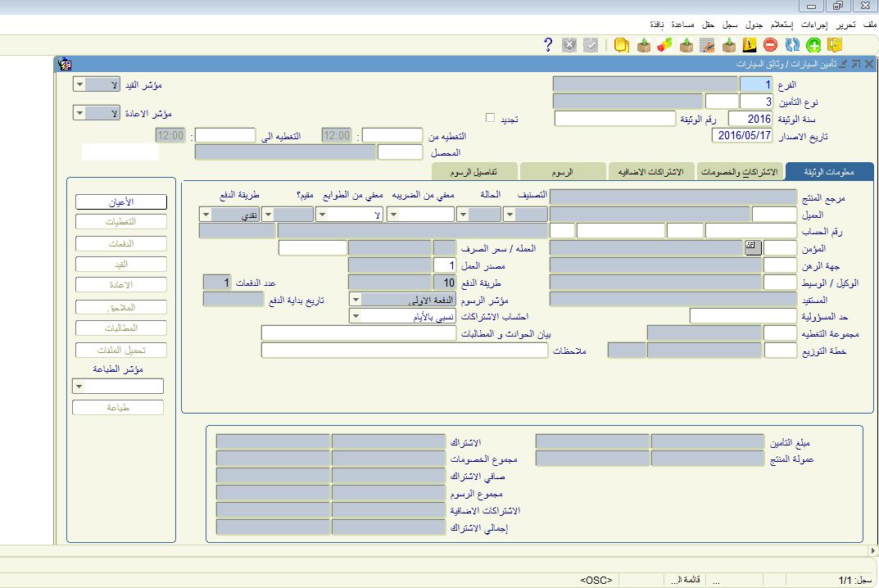The width and height of the screenshot is (879, 588).
Task: Open the احتساب الاشتراكات dropdown
Action: point(356,315)
